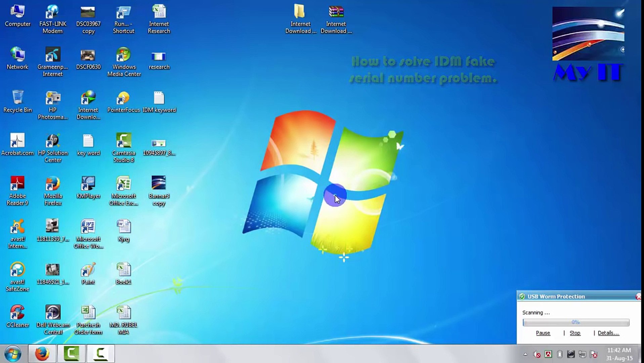Viewport: 644px width, 363px height.
Task: Click the Adobe Reader 9 icon
Action: point(17,191)
